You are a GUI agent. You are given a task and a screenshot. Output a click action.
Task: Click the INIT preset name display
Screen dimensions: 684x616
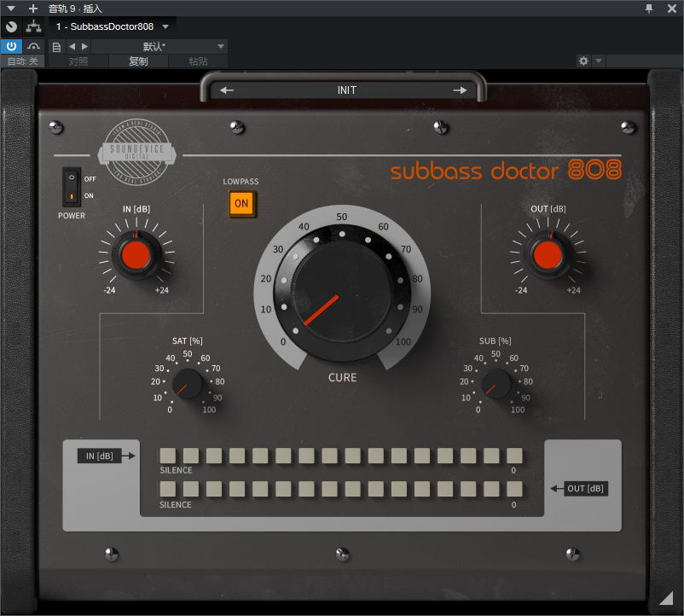click(x=347, y=90)
